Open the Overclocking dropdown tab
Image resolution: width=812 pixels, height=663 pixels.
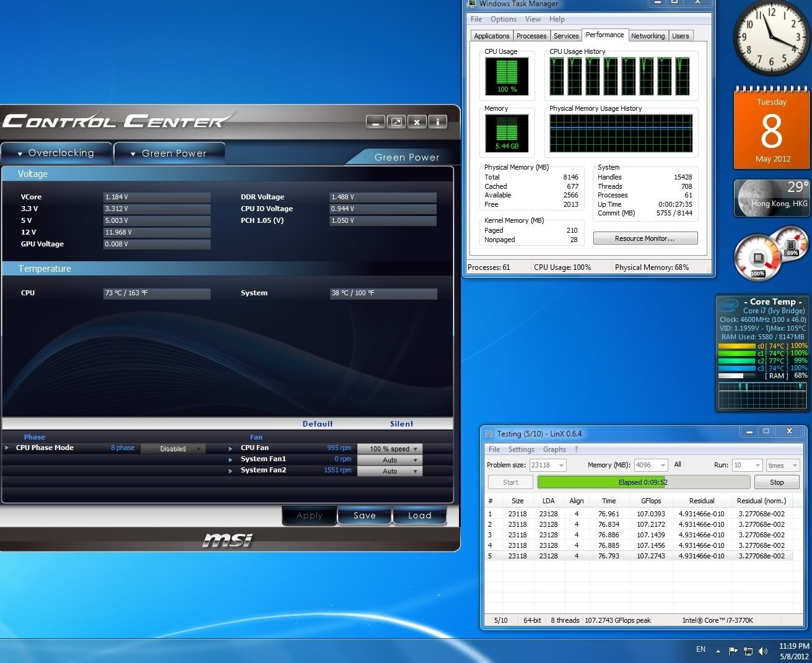tap(56, 153)
